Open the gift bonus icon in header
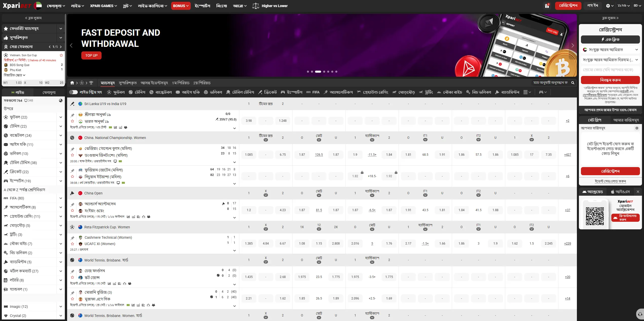The width and height of the screenshot is (644, 321). (x=547, y=6)
